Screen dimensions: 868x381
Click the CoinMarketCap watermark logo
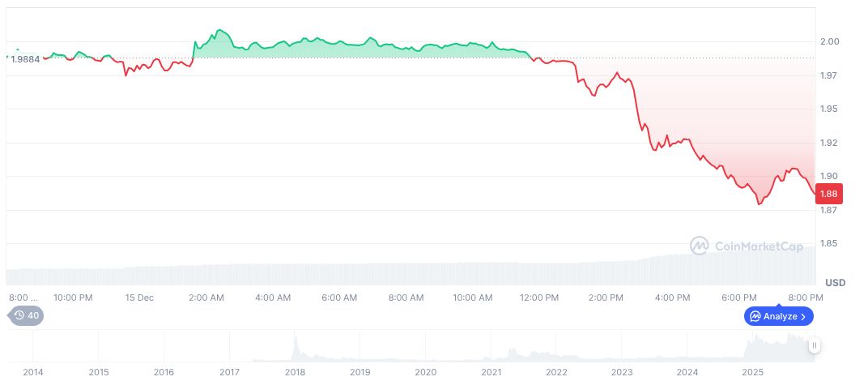[x=700, y=246]
